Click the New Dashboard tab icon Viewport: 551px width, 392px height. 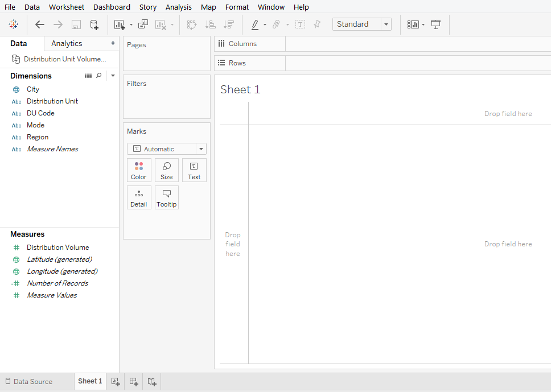tap(134, 381)
